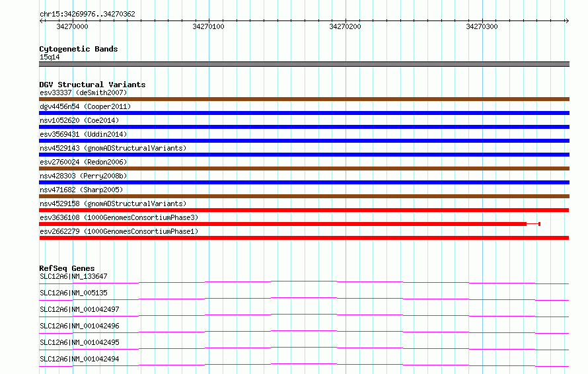Open nsv428303 (Perry2008b) variant label
Viewport: 588px width, 374px height.
83,176
